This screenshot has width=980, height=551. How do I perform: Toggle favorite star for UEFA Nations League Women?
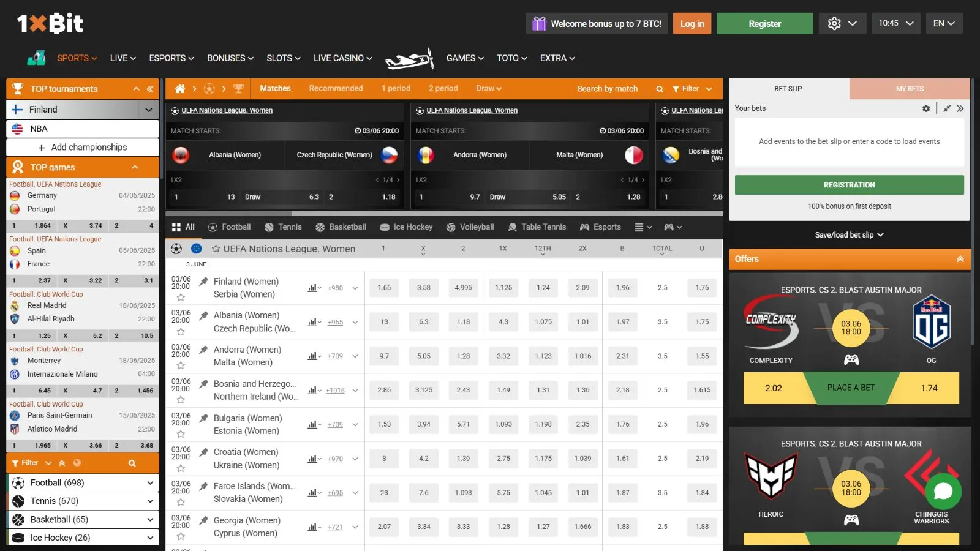click(x=216, y=249)
